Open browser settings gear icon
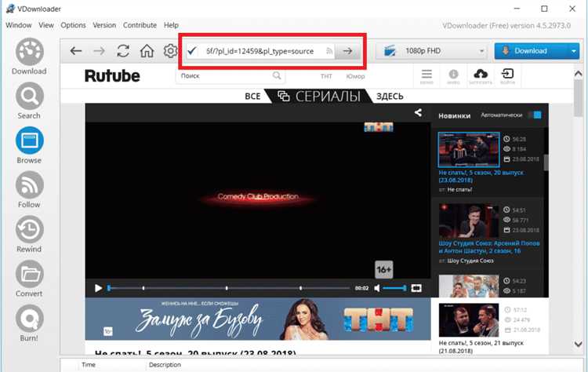This screenshot has height=372, width=588. (170, 51)
